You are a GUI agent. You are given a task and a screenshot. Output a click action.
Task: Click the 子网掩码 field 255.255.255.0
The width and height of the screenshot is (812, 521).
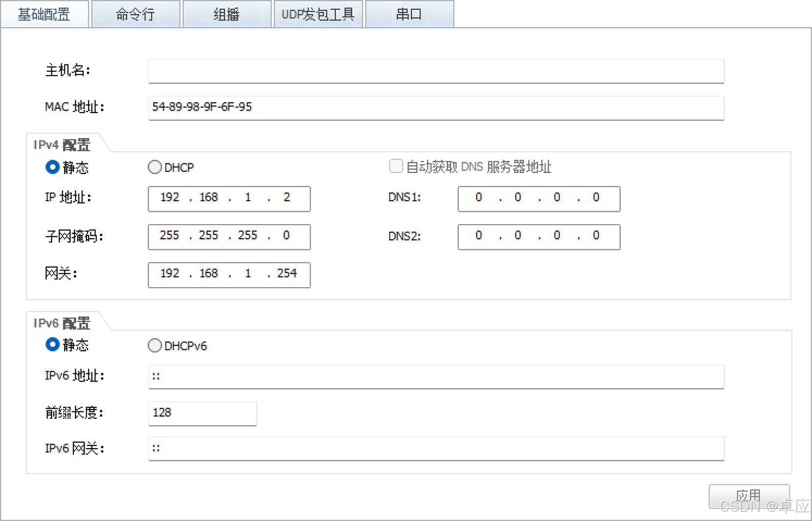tap(229, 237)
